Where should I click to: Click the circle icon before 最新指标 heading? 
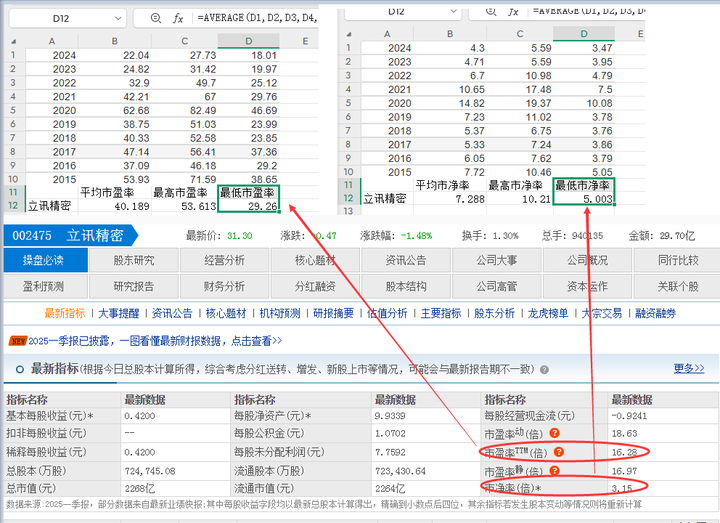tap(20, 369)
